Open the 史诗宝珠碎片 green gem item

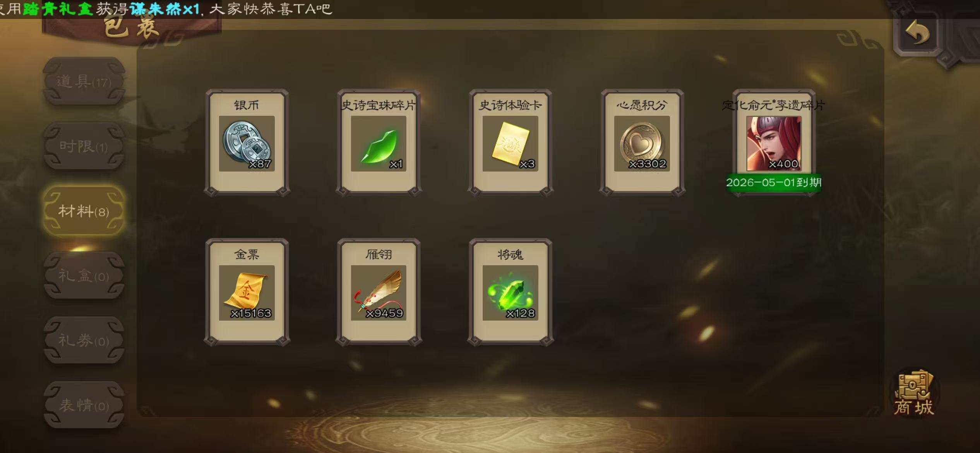379,142
